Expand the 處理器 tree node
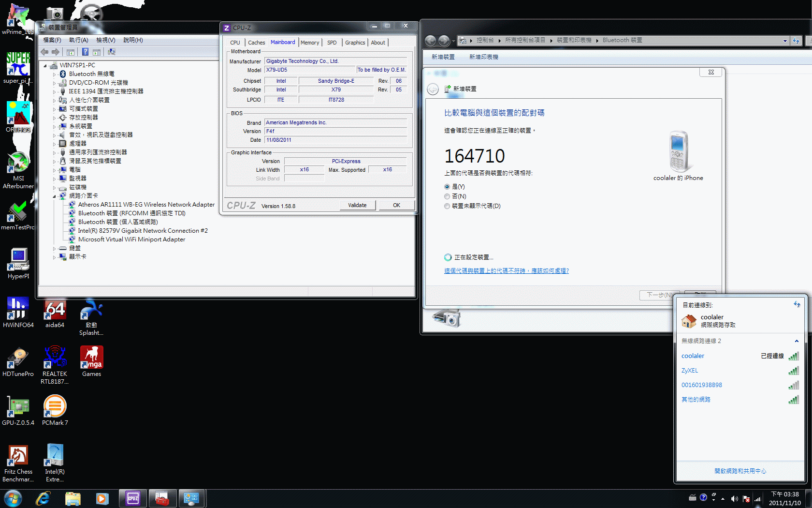The height and width of the screenshot is (508, 812). pos(54,144)
